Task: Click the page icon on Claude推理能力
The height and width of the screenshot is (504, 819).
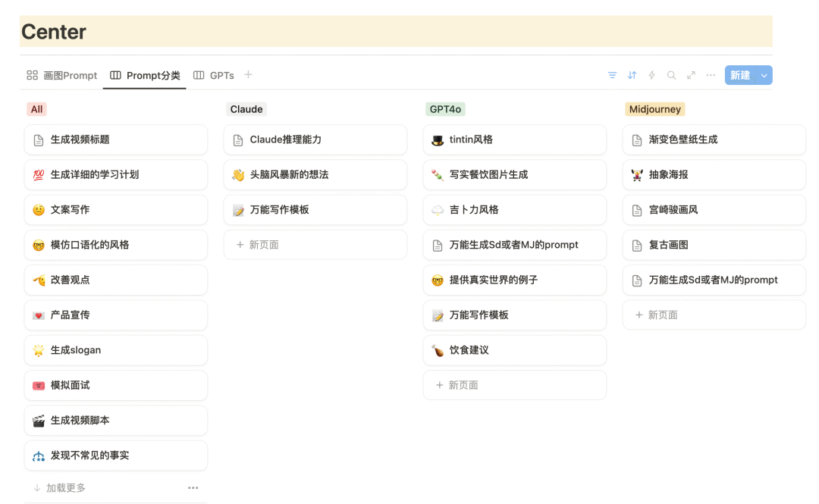Action: pyautogui.click(x=238, y=140)
